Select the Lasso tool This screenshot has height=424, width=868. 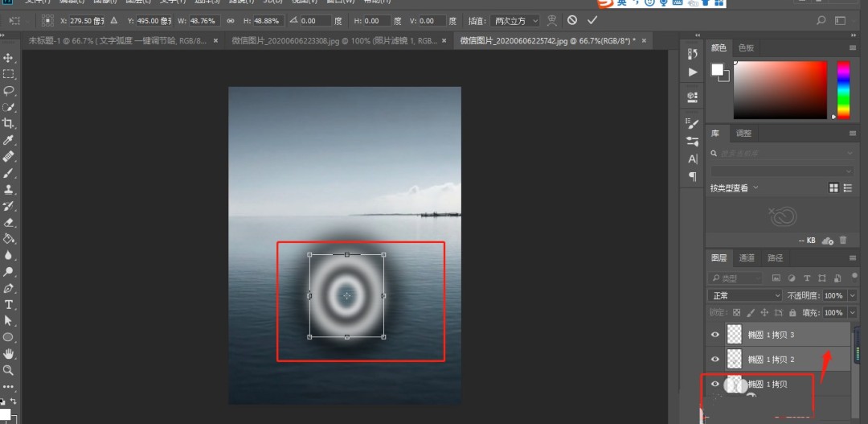(9, 90)
